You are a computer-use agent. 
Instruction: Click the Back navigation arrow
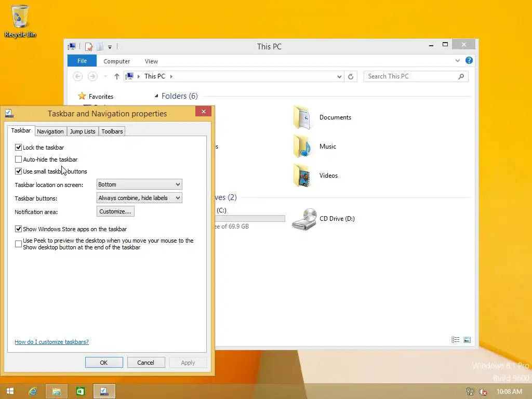78,76
